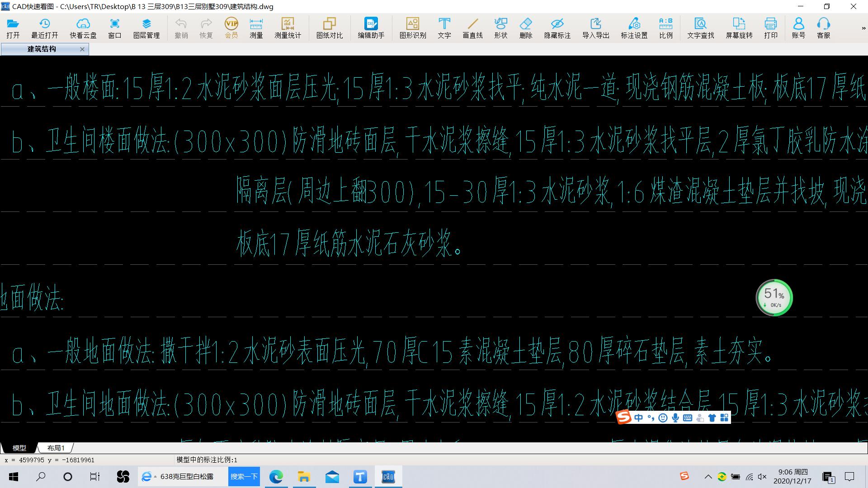Click the 638克巨型白松露 search field
The image size is (868, 488).
183,477
